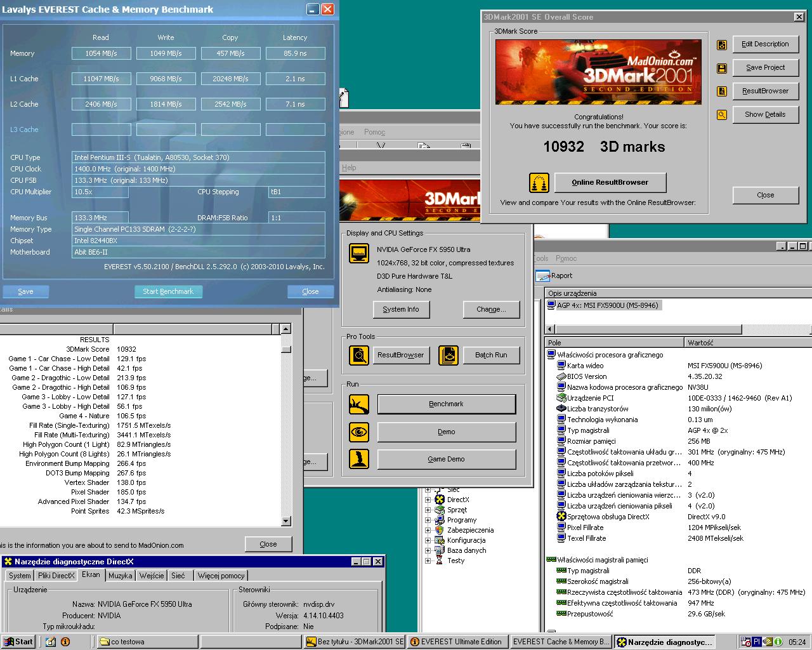Click the magnifier icon beside Show Details
Viewport: 812px width, 650px height.
click(x=721, y=115)
